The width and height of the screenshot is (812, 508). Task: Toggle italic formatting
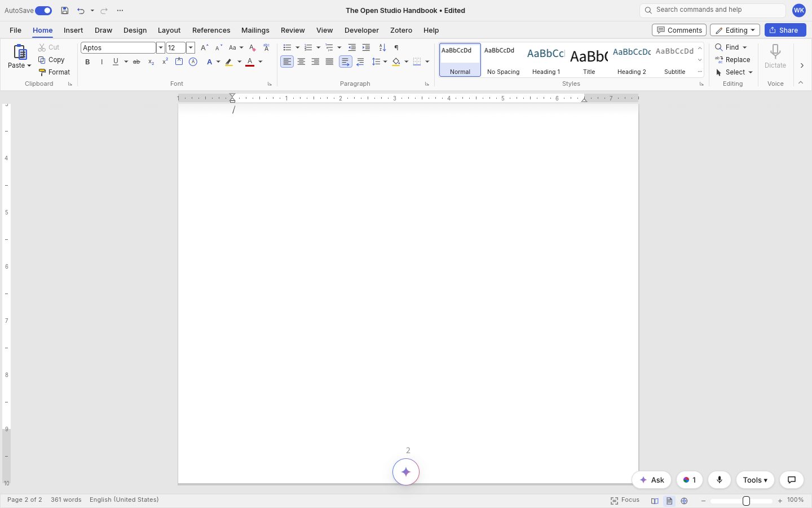[x=101, y=62]
